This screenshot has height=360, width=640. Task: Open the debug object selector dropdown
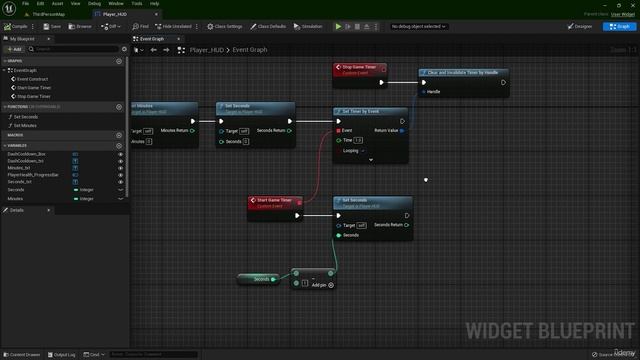point(418,27)
